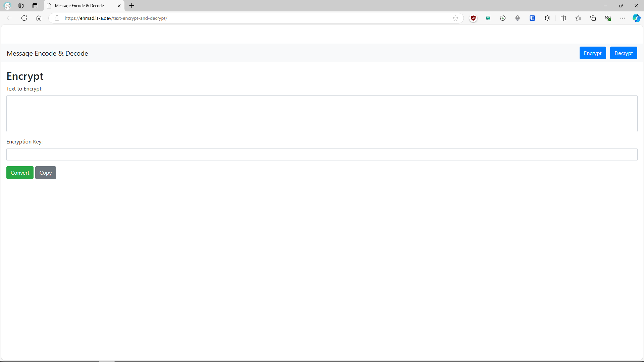Open the tab actions menu
This screenshot has width=644, height=362.
(35, 6)
